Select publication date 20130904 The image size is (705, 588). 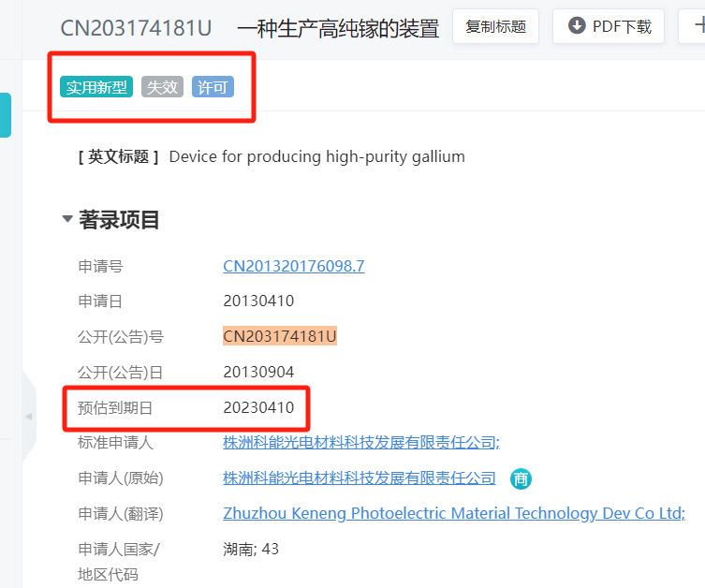258,372
